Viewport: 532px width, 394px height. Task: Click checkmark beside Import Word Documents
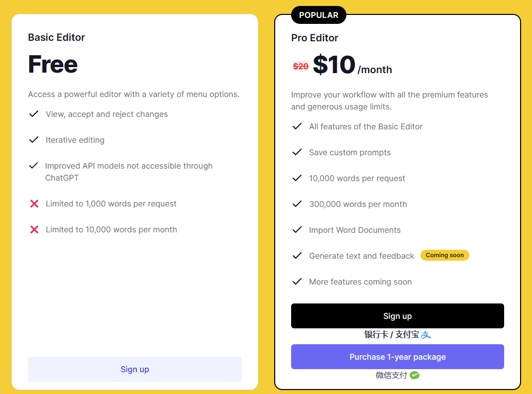(297, 230)
